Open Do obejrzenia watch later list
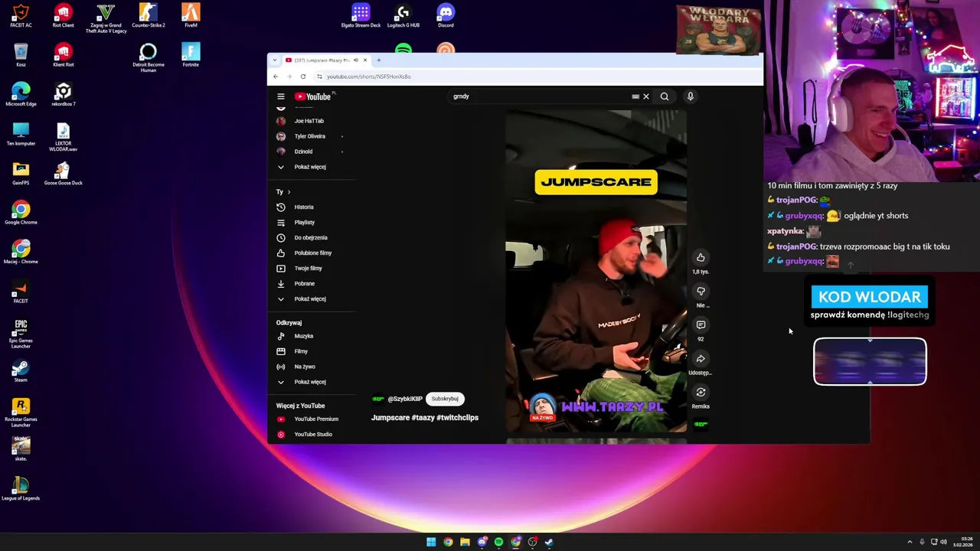Screen dimensions: 980x551 click(x=311, y=238)
